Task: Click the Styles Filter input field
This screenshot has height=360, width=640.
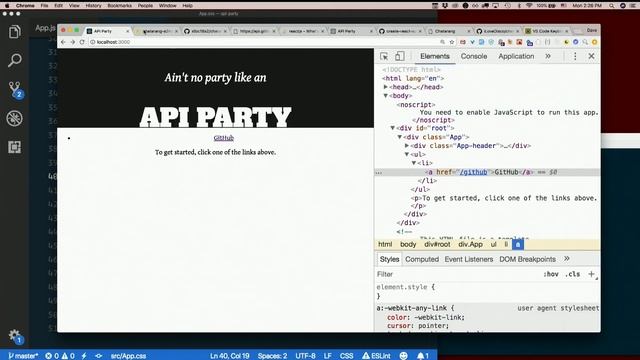Action: 457,274
